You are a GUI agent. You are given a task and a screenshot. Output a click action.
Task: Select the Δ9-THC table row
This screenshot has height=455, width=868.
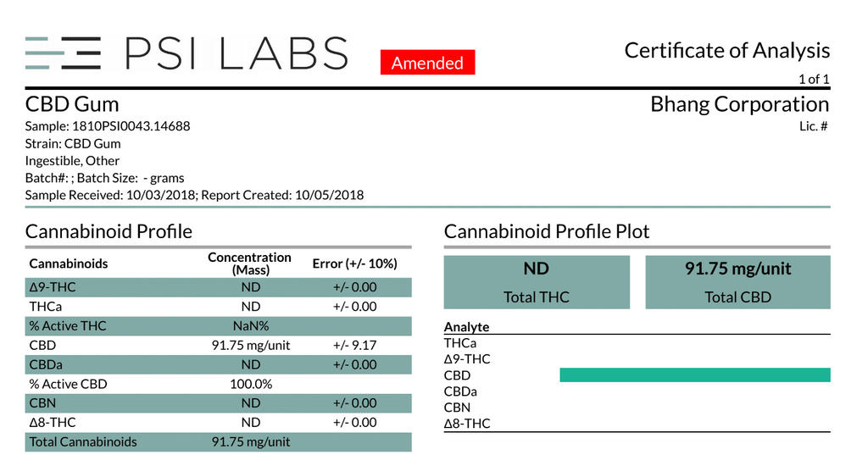pos(218,287)
